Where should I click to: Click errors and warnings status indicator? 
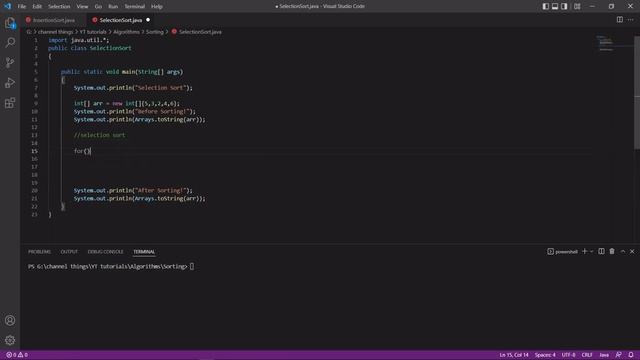[x=17, y=355]
